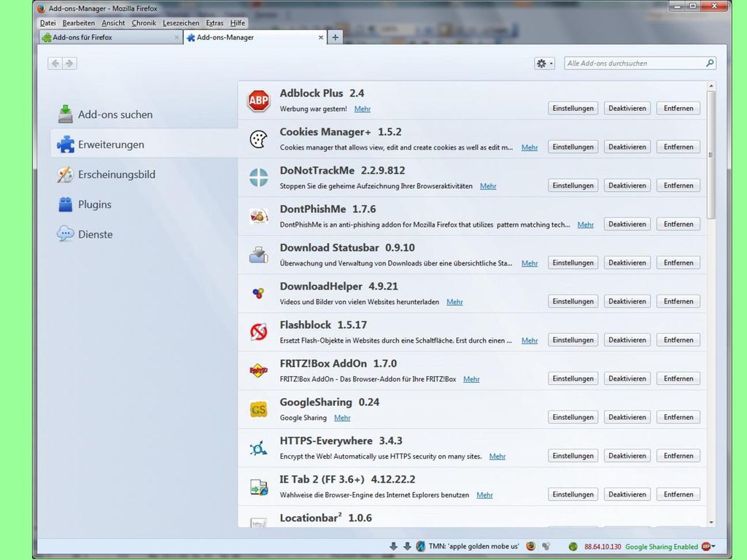The width and height of the screenshot is (747, 560).
Task: Click the green globe icon in status bar
Action: [x=573, y=547]
